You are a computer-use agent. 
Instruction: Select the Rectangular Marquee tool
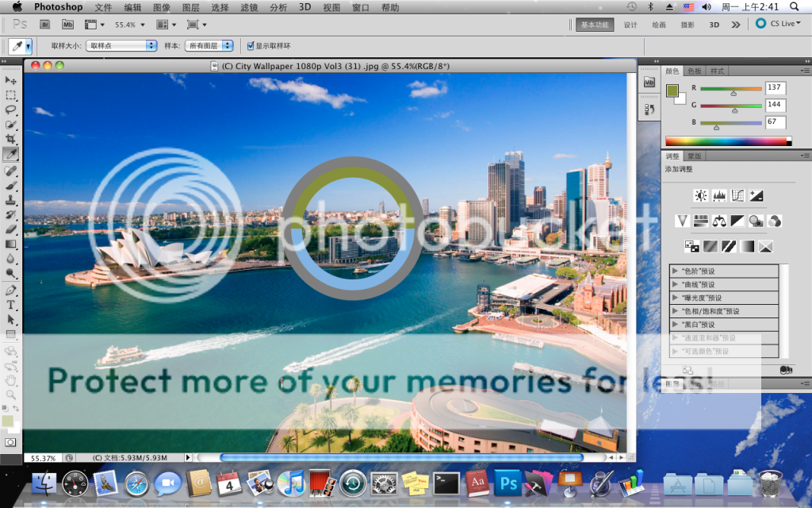[10, 95]
